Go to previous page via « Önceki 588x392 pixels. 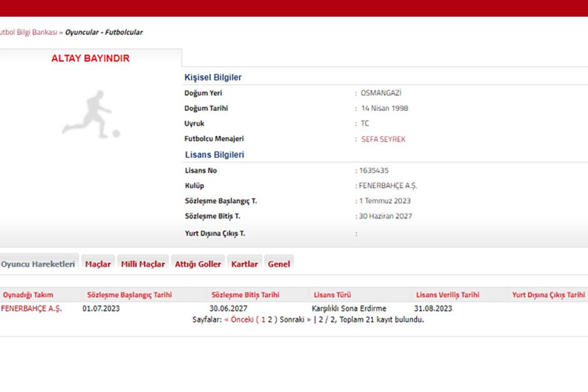(238, 319)
